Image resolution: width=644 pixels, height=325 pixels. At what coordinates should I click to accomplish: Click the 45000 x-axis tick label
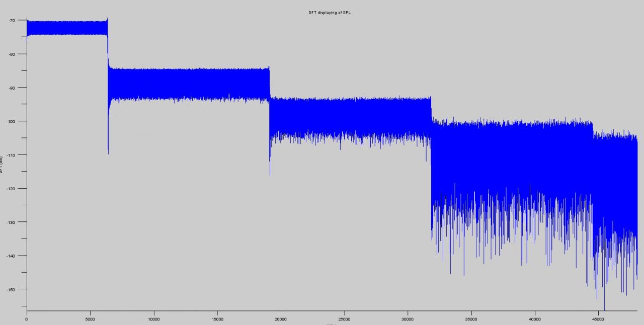598,319
